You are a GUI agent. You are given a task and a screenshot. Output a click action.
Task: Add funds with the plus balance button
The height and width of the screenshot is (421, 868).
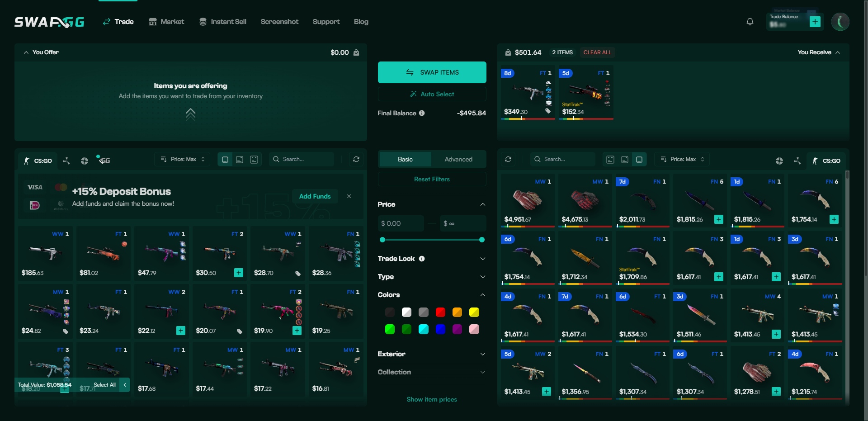tap(815, 22)
